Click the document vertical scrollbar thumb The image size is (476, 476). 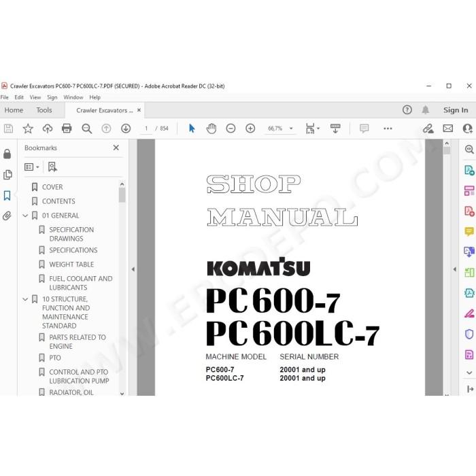(447, 150)
